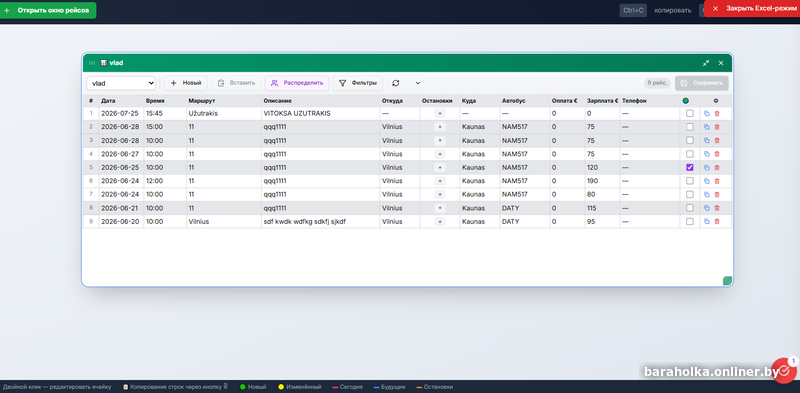The height and width of the screenshot is (393, 800).
Task: Tick the checkbox for 2026-06-27 row
Action: pos(690,154)
